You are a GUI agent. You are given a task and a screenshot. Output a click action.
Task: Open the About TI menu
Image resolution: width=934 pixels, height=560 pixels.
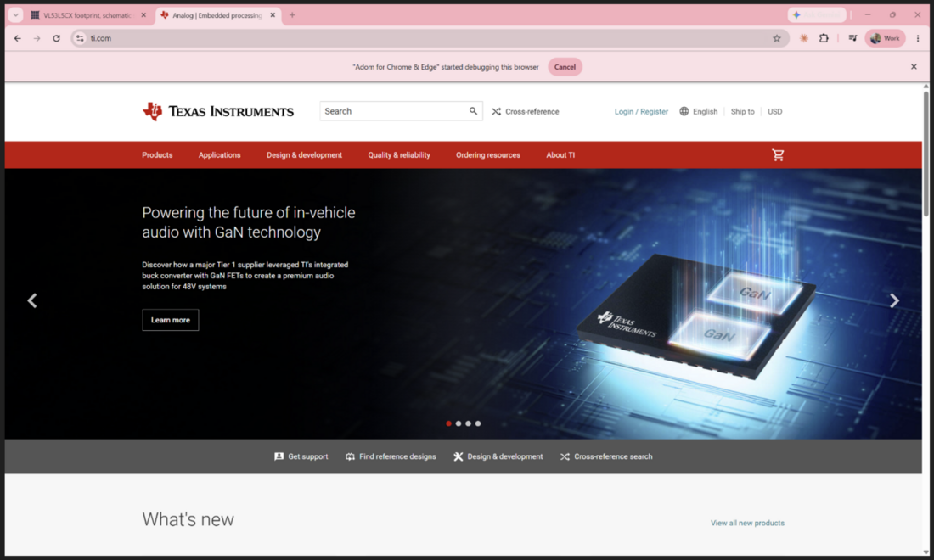pyautogui.click(x=560, y=154)
